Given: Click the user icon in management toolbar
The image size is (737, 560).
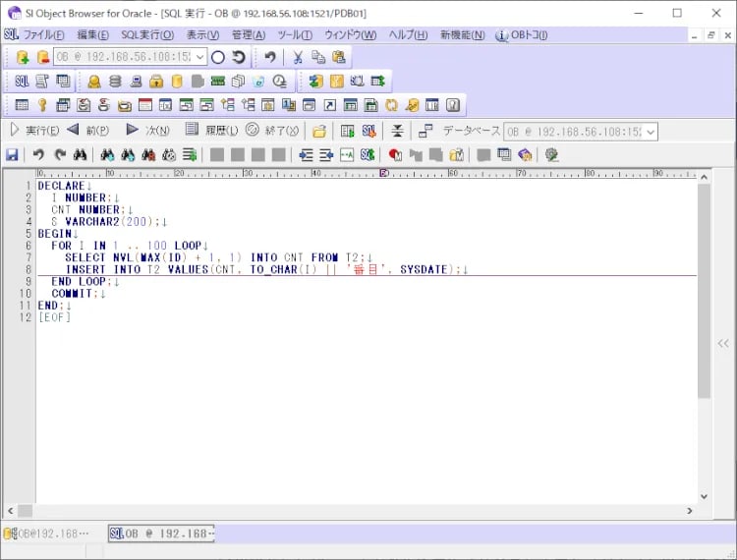Looking at the screenshot, I should point(93,81).
